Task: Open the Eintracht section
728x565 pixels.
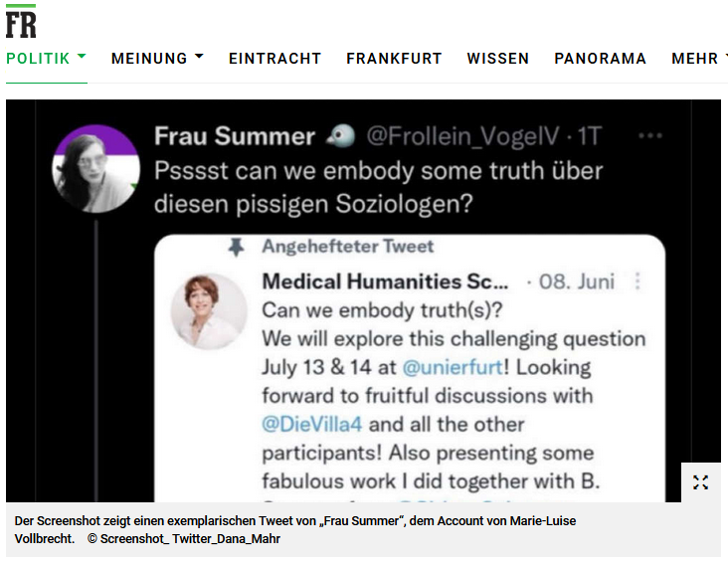Action: (x=274, y=59)
